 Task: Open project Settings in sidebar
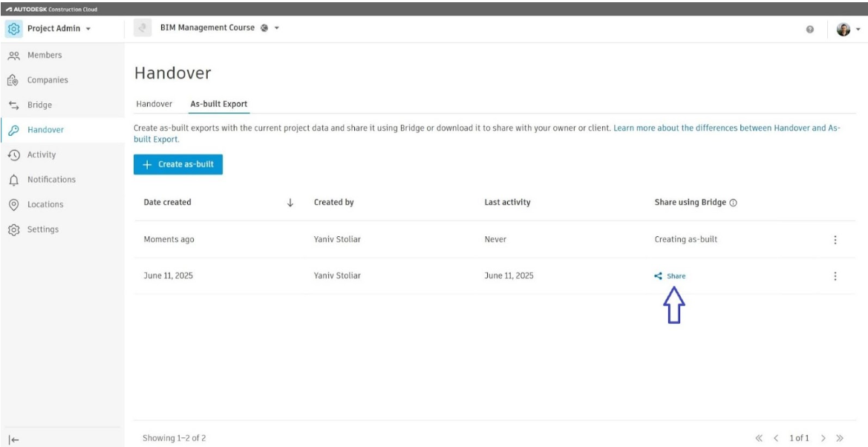click(43, 229)
